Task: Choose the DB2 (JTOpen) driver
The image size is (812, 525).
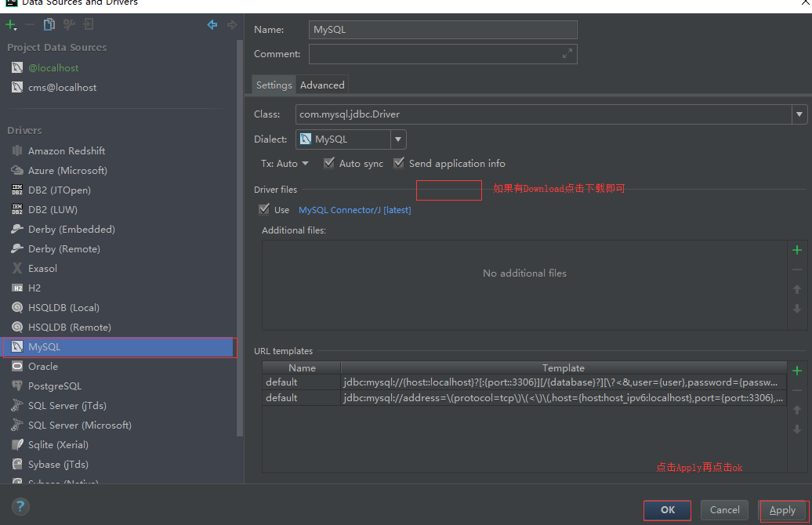Action: [59, 190]
